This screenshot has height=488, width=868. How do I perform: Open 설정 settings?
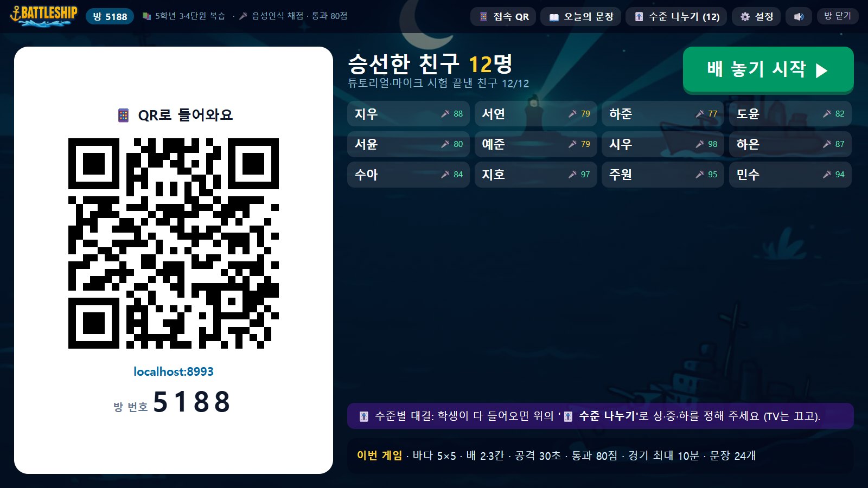pyautogui.click(x=757, y=17)
